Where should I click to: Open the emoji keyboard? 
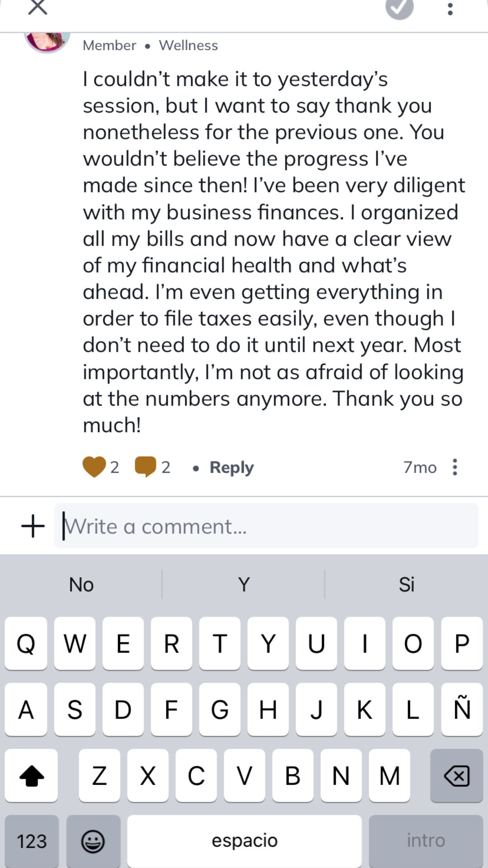pos(93,841)
